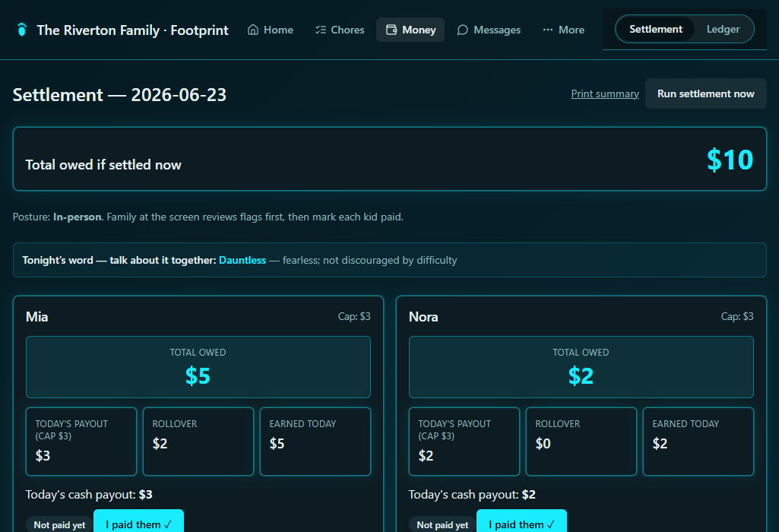Click Nora's Today's Payout $2 tile

[x=464, y=442]
